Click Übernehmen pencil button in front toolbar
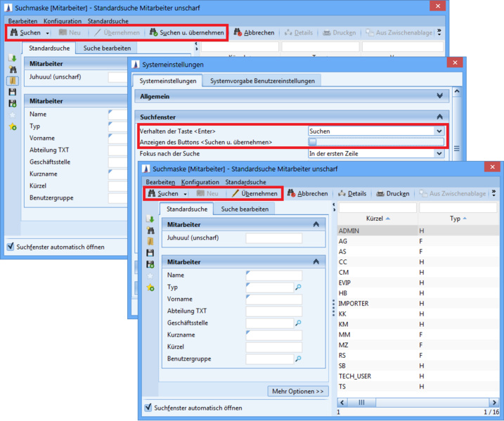Image resolution: width=504 pixels, height=421 pixels. [254, 193]
